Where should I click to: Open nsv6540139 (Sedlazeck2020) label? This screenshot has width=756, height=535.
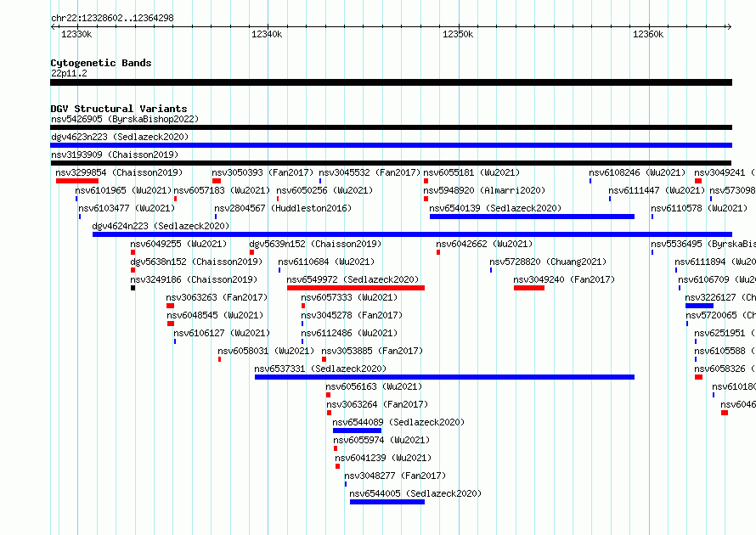pos(495,208)
